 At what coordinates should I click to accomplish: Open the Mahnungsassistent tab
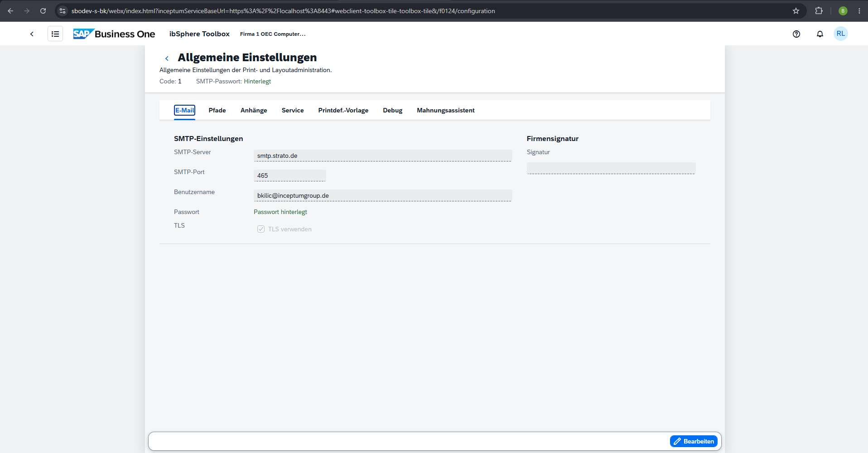coord(446,110)
